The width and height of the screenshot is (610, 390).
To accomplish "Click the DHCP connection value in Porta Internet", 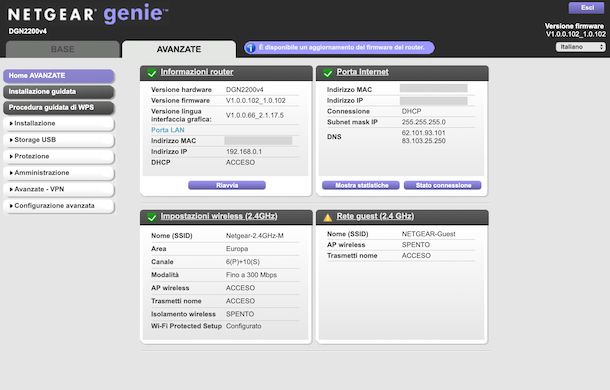I will point(411,111).
